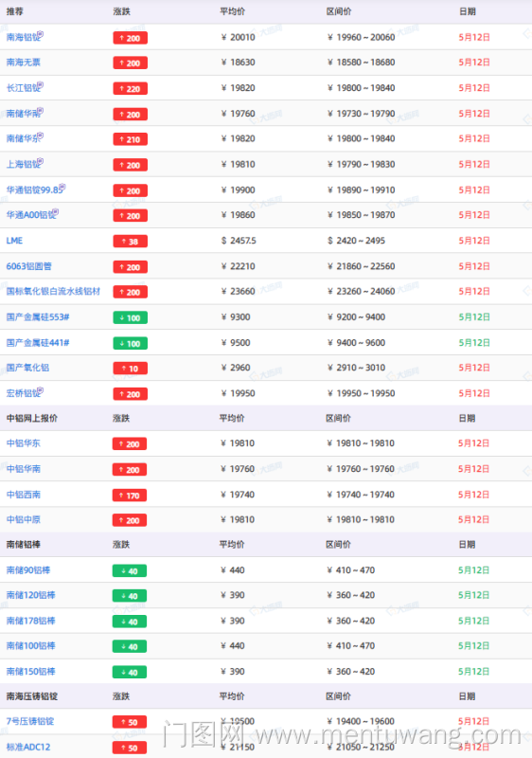Click average price ¥ 23660
The height and width of the screenshot is (758, 532).
click(x=238, y=292)
